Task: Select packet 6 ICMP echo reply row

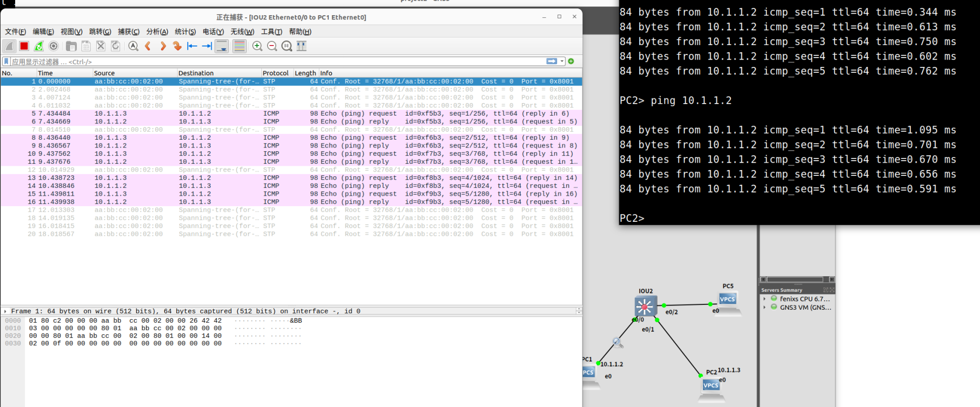Action: coord(291,121)
